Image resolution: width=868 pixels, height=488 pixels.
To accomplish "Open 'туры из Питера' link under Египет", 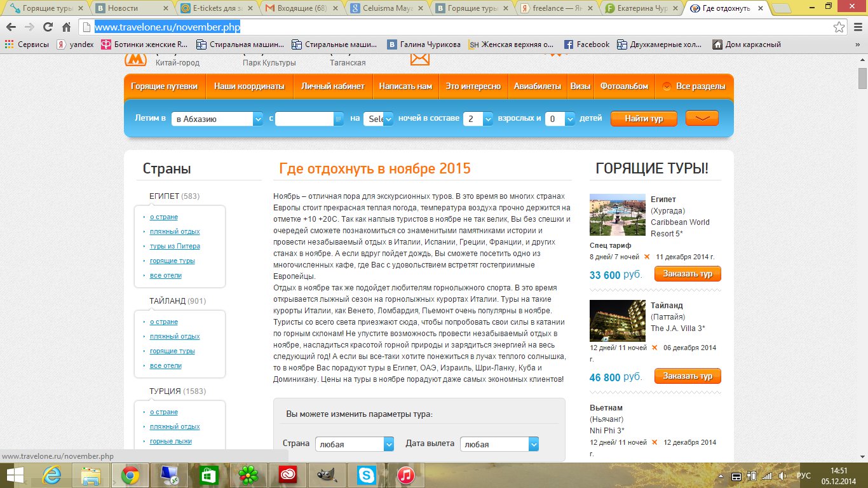I will pyautogui.click(x=175, y=246).
